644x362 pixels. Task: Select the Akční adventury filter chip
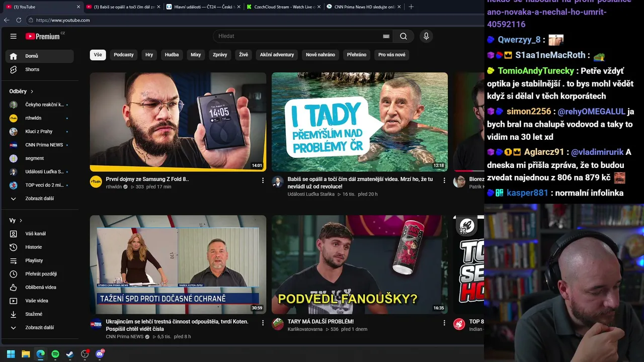coord(277,55)
